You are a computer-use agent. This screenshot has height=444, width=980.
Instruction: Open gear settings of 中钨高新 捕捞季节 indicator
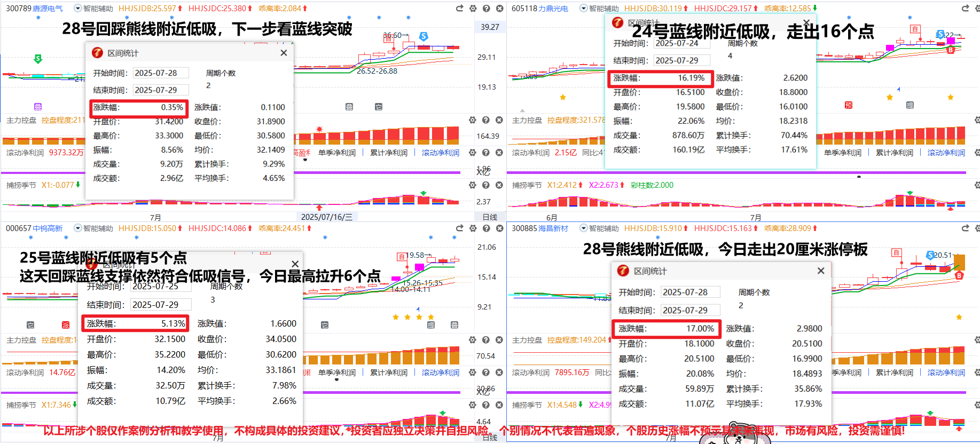[473, 405]
